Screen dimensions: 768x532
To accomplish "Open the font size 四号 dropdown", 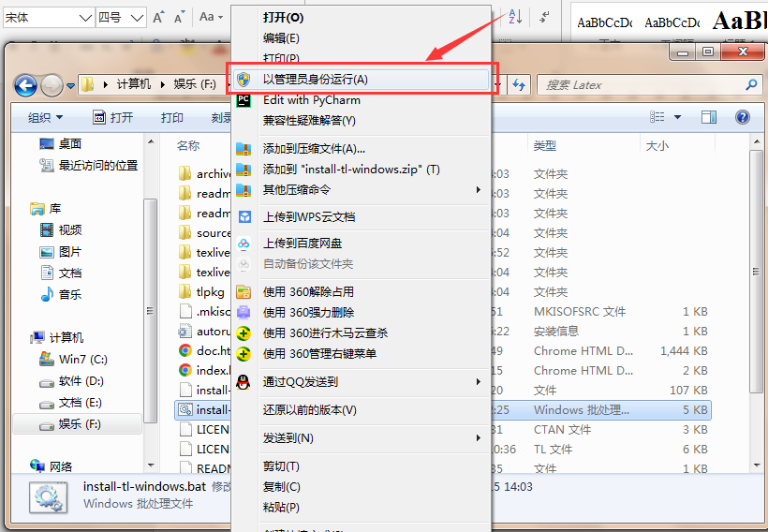I will (138, 18).
